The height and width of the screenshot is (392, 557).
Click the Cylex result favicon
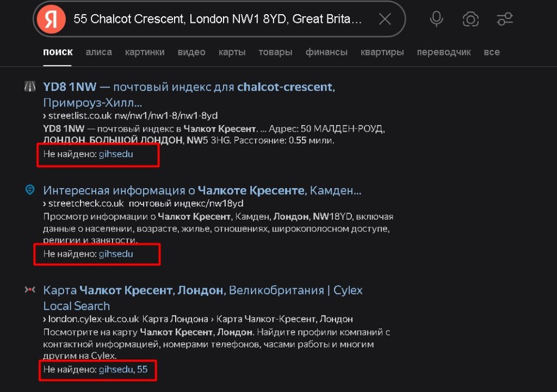point(30,290)
